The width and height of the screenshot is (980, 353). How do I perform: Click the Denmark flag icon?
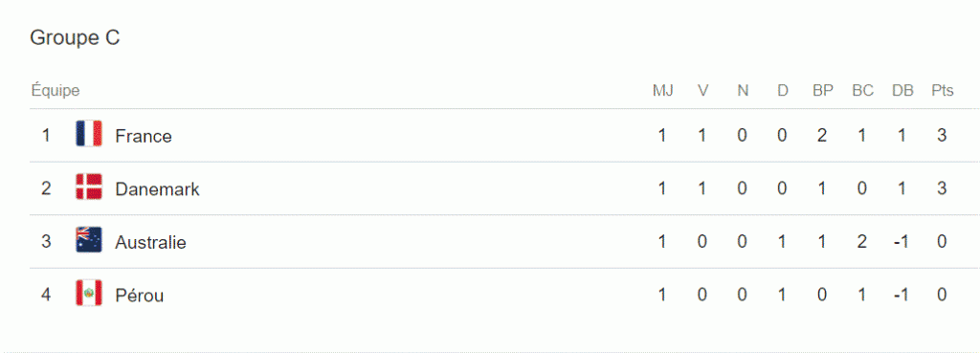89,188
